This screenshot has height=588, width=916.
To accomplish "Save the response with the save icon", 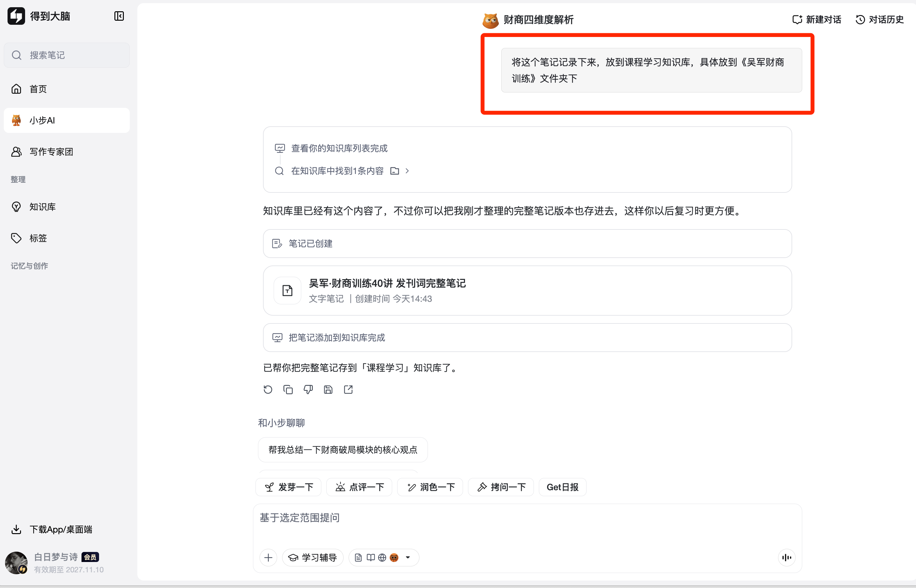I will click(x=328, y=390).
